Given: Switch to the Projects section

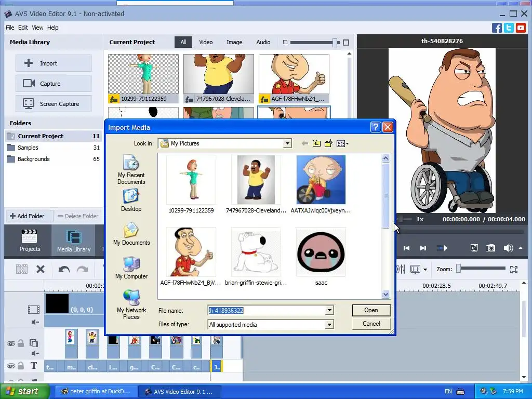Looking at the screenshot, I should (30, 241).
